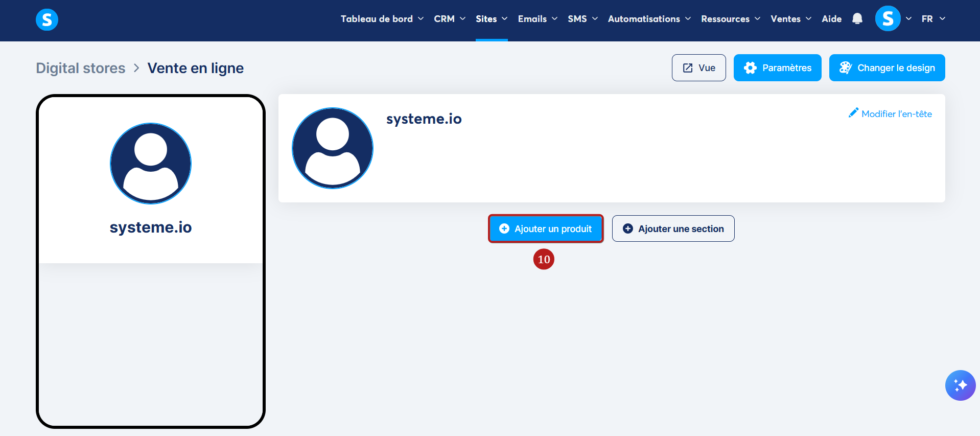980x436 pixels.
Task: Expand the Emails menu chevron
Action: [554, 18]
